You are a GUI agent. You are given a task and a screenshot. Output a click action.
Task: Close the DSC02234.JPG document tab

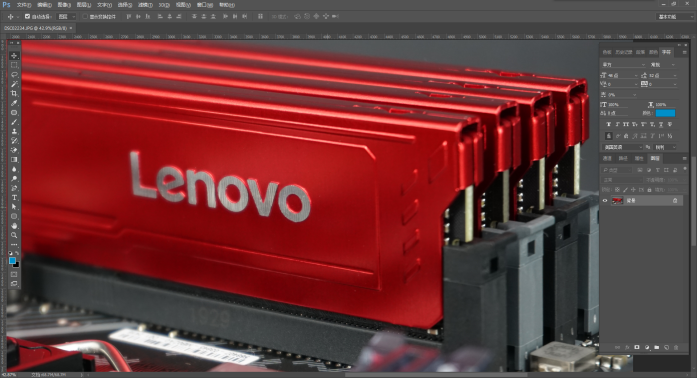(70, 28)
